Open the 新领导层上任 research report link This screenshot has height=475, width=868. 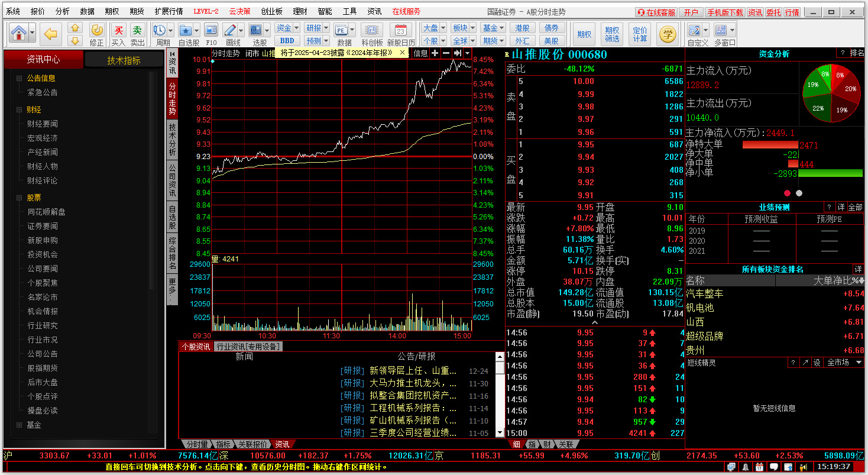click(413, 371)
